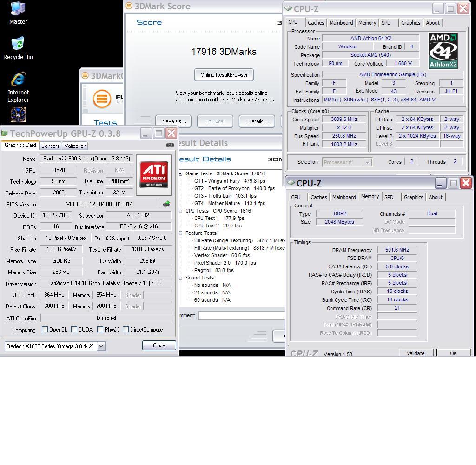476x465 pixels.
Task: Minimize the GPU-Z window
Action: pyautogui.click(x=146, y=133)
